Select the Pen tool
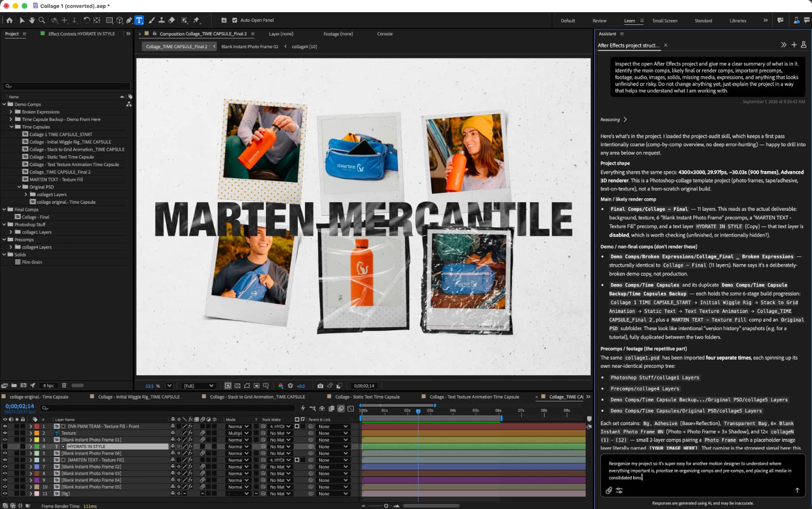 [x=129, y=20]
